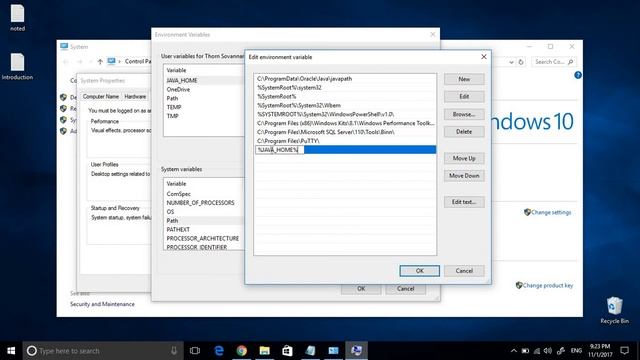This screenshot has width=640, height=360.
Task: Open the Action Center notification icon
Action: tap(624, 351)
